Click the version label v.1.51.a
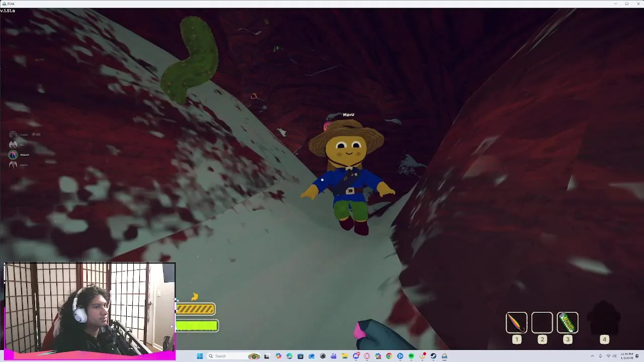This screenshot has width=644, height=362. point(8,11)
